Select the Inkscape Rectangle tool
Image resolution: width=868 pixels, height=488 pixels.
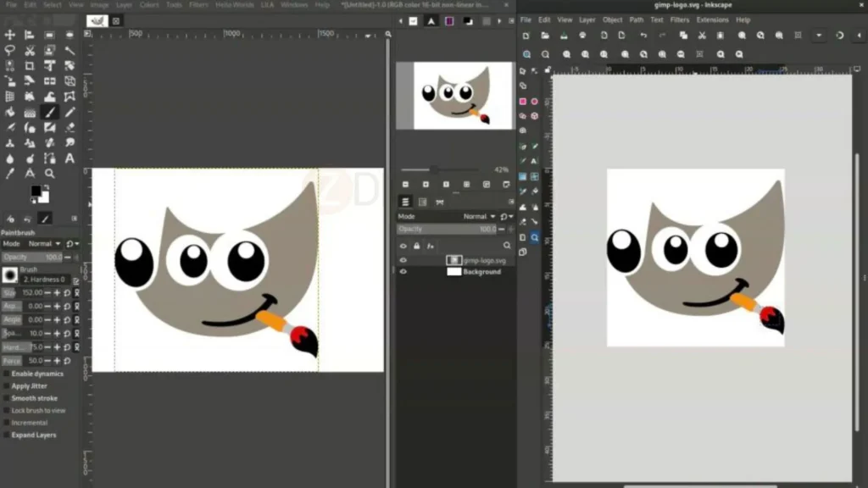coord(522,102)
